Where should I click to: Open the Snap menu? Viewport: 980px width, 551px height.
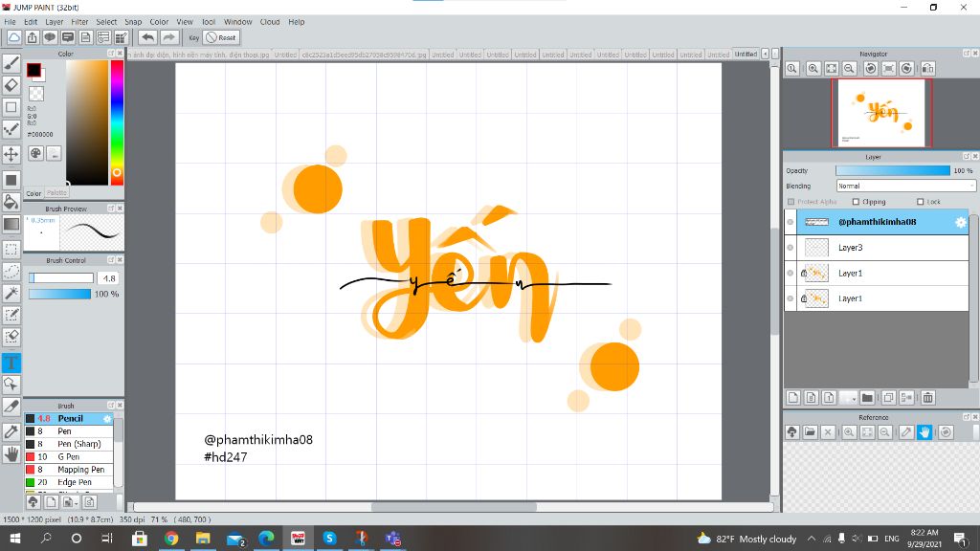click(x=133, y=22)
